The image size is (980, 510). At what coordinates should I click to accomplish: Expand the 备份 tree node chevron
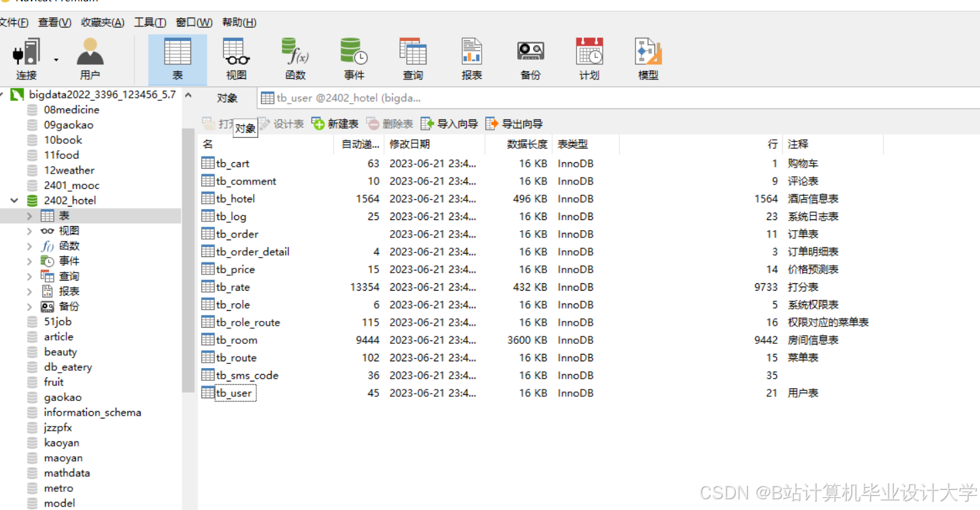pos(30,306)
